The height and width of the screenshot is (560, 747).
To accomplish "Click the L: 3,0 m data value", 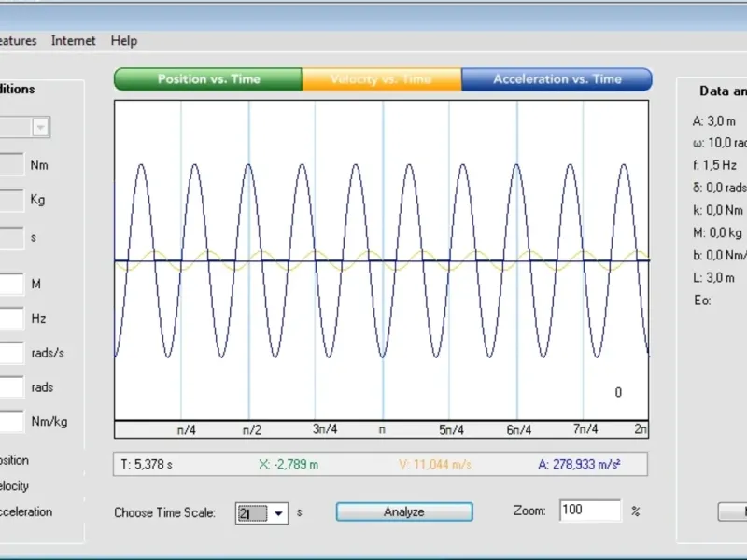I will pyautogui.click(x=713, y=277).
